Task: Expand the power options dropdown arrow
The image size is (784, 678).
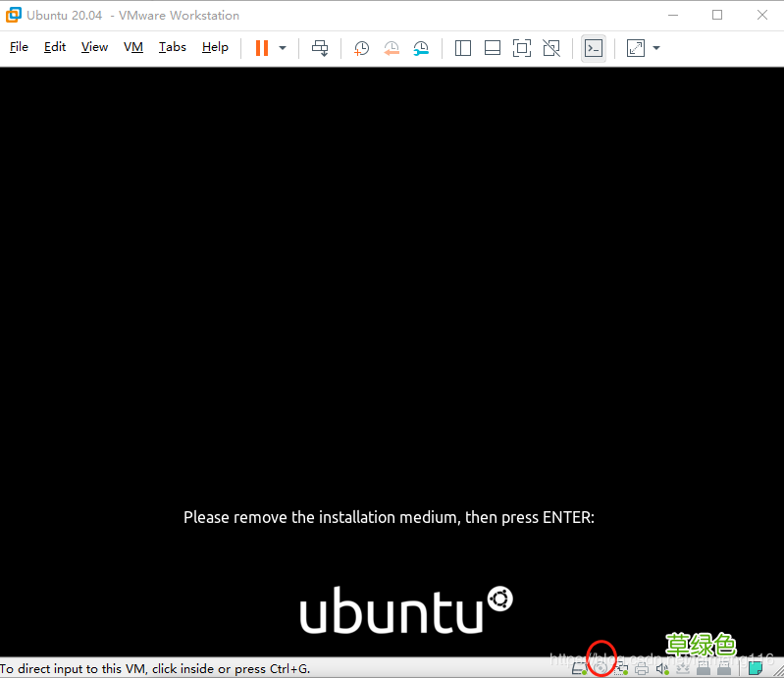Action: (283, 48)
